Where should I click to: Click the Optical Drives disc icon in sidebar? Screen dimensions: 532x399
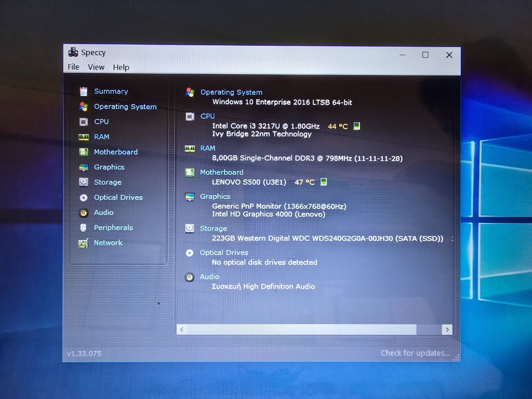[83, 198]
